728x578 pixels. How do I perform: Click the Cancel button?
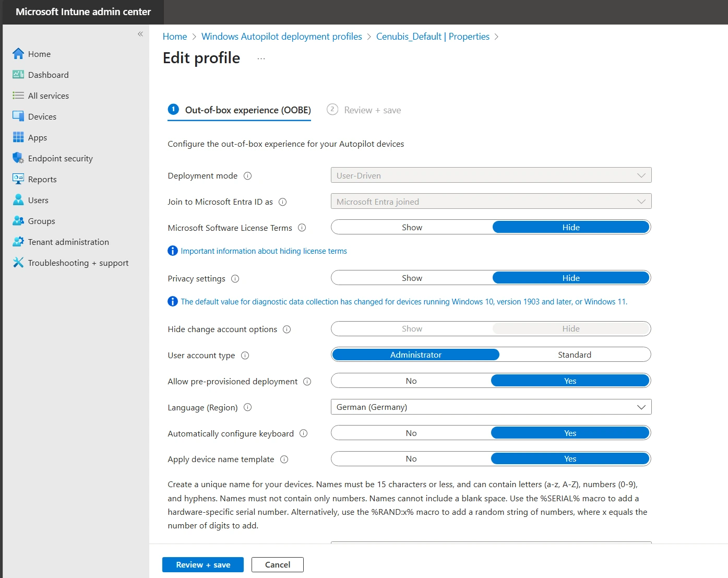[278, 564]
